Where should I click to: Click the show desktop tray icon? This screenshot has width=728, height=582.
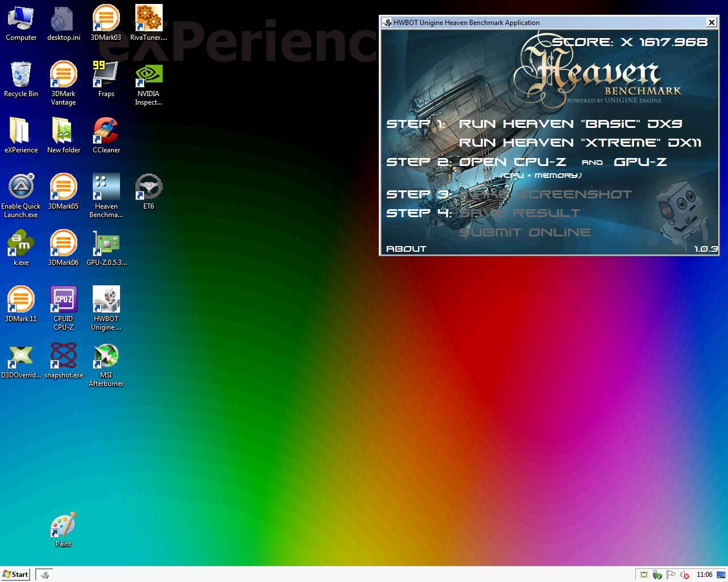coord(721,575)
